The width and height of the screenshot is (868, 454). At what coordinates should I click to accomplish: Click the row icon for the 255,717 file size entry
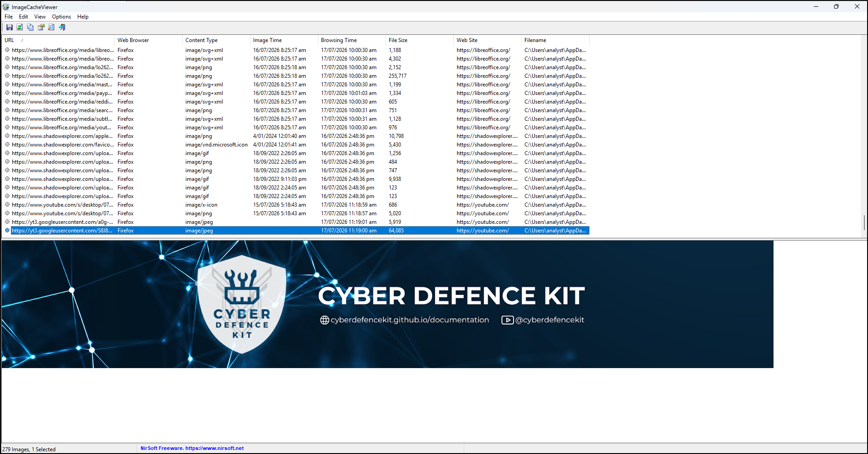[x=7, y=76]
